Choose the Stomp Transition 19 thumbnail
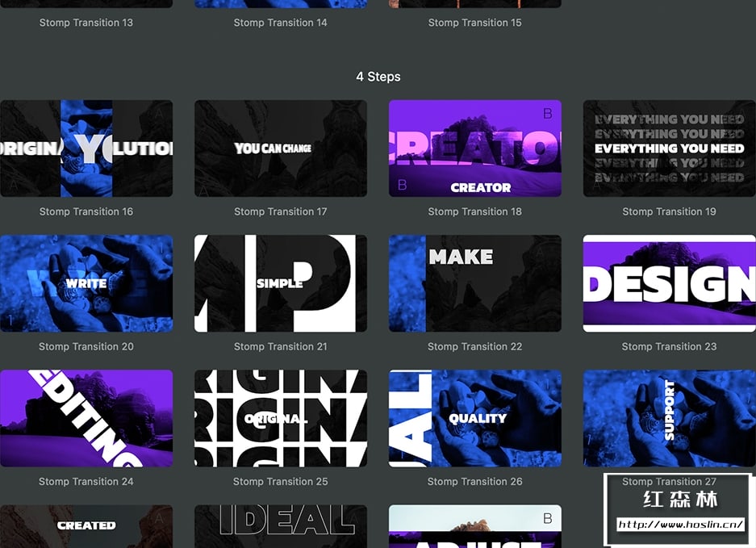756x548 pixels. coord(669,149)
